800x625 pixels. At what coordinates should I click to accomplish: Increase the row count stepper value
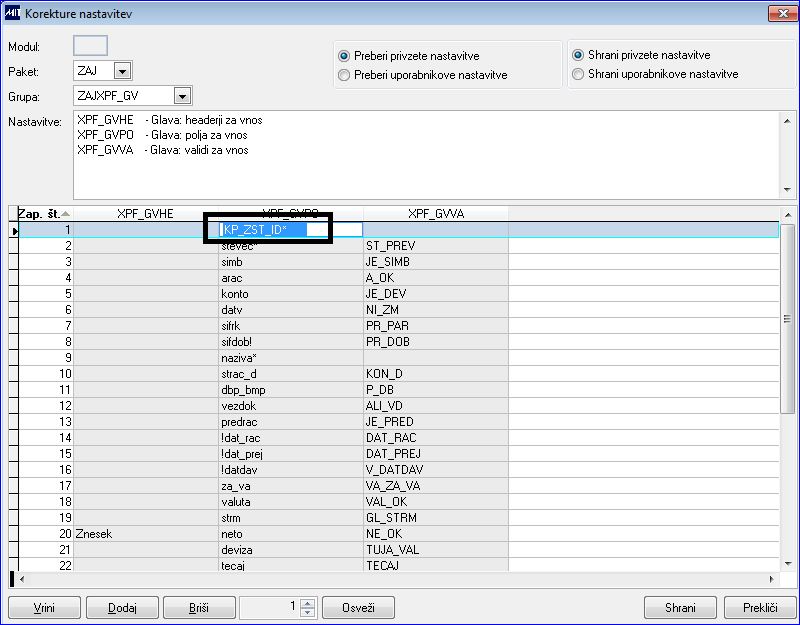[x=308, y=603]
